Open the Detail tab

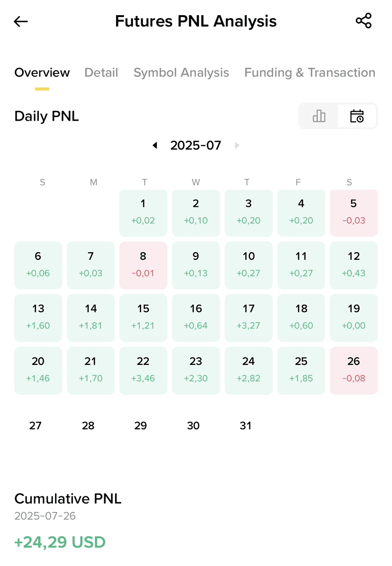coord(101,72)
